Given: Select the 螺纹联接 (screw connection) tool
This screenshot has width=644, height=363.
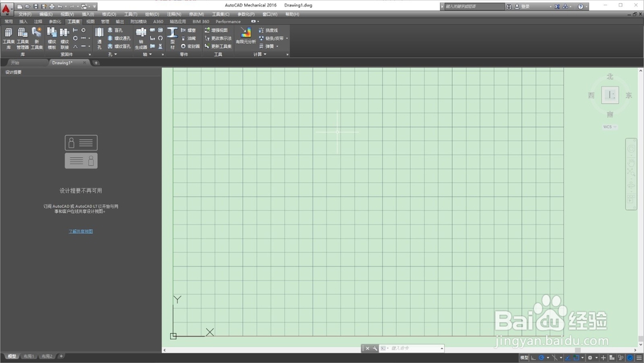Looking at the screenshot, I should click(x=64, y=38).
